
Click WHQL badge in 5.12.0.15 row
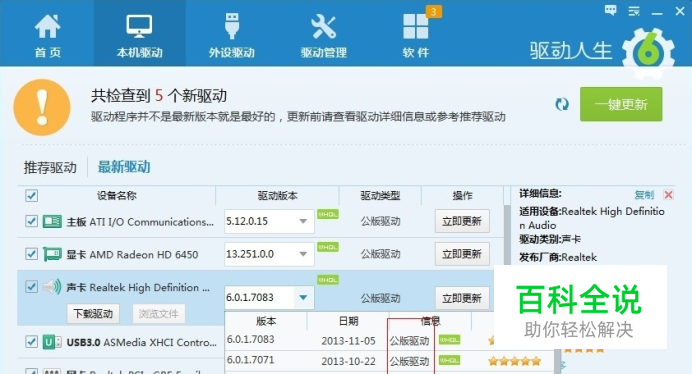pos(327,215)
